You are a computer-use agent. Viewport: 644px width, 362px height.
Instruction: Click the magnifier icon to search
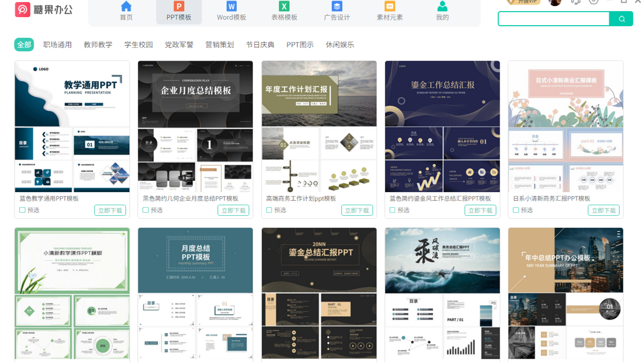click(x=621, y=18)
